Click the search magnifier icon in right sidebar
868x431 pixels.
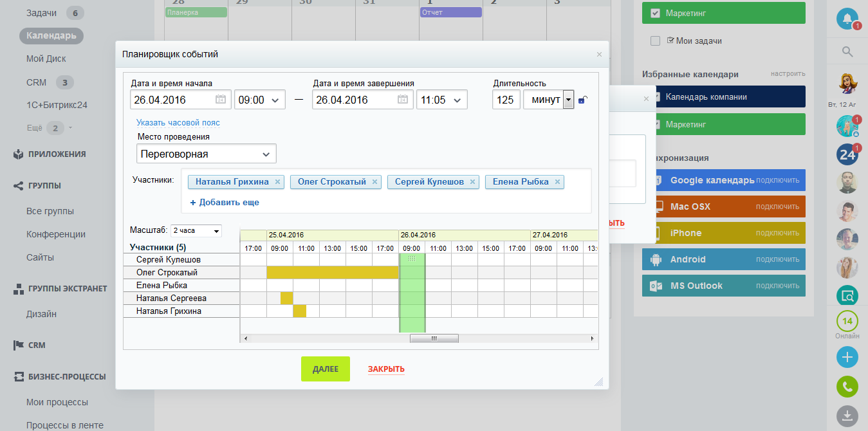(847, 52)
